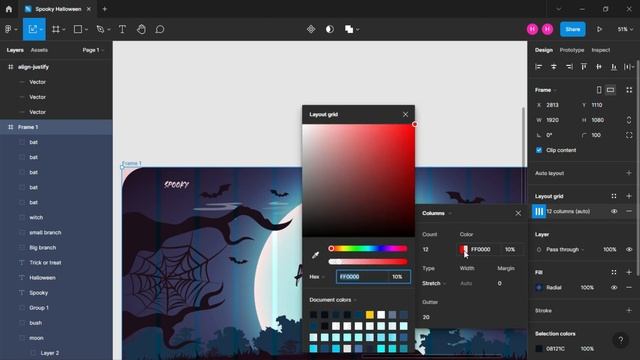Open the Hex color format dropdown
The width and height of the screenshot is (640, 360).
317,277
